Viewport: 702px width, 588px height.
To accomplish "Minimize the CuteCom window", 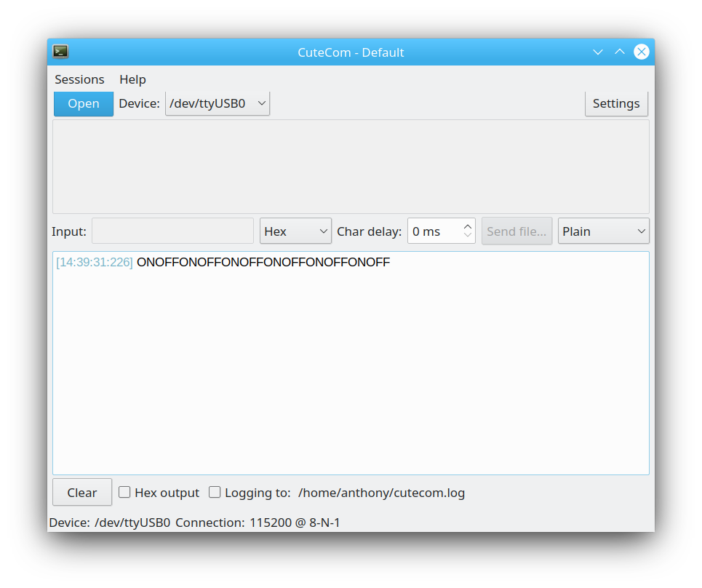I will (598, 52).
